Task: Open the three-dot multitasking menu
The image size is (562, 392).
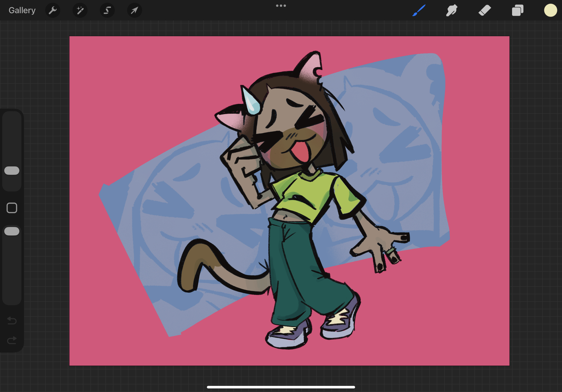Action: tap(281, 6)
